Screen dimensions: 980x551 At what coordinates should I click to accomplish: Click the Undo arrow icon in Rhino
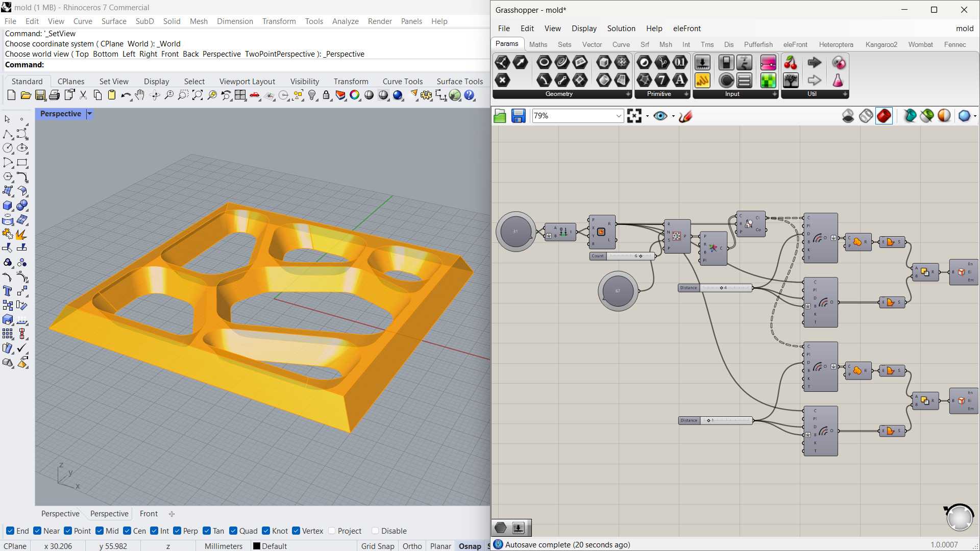point(126,95)
